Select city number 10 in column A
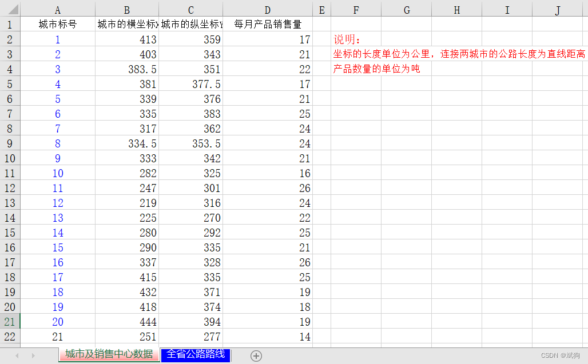 [58, 173]
